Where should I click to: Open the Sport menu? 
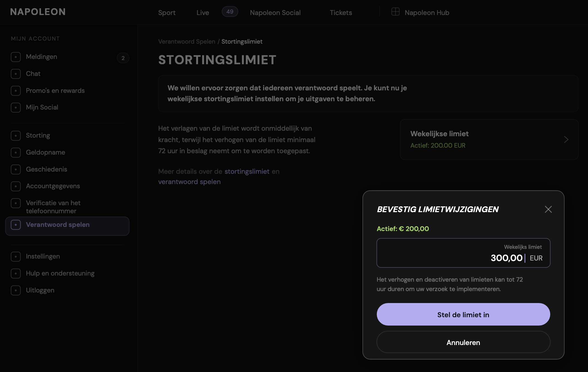(x=167, y=13)
